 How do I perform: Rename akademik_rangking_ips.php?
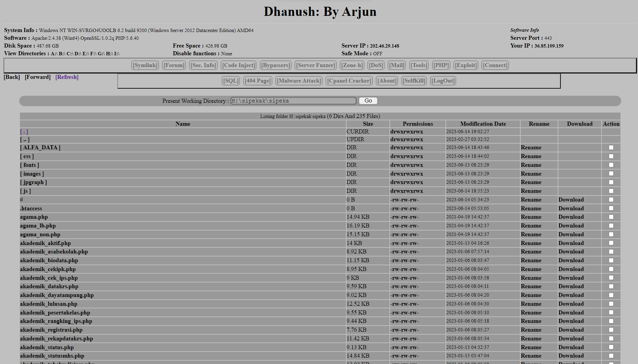pos(531,321)
